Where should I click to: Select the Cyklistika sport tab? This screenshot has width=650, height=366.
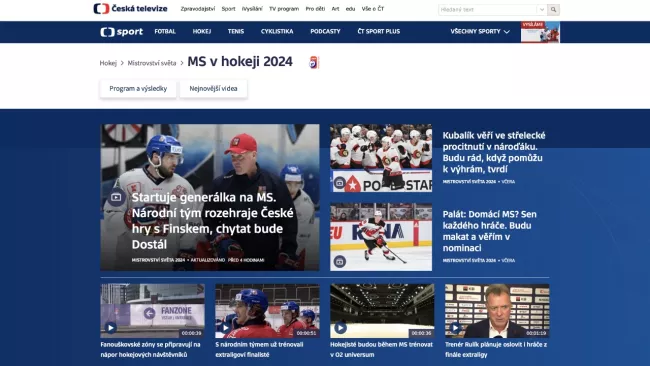point(277,32)
